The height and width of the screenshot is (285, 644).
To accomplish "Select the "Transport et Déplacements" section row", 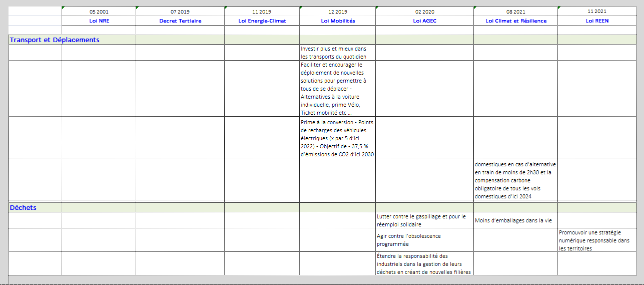I will coord(55,40).
